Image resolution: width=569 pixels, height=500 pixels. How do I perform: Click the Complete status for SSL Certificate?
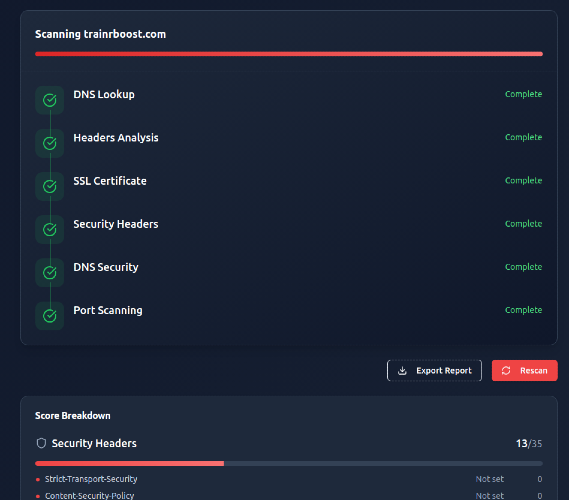[524, 180]
